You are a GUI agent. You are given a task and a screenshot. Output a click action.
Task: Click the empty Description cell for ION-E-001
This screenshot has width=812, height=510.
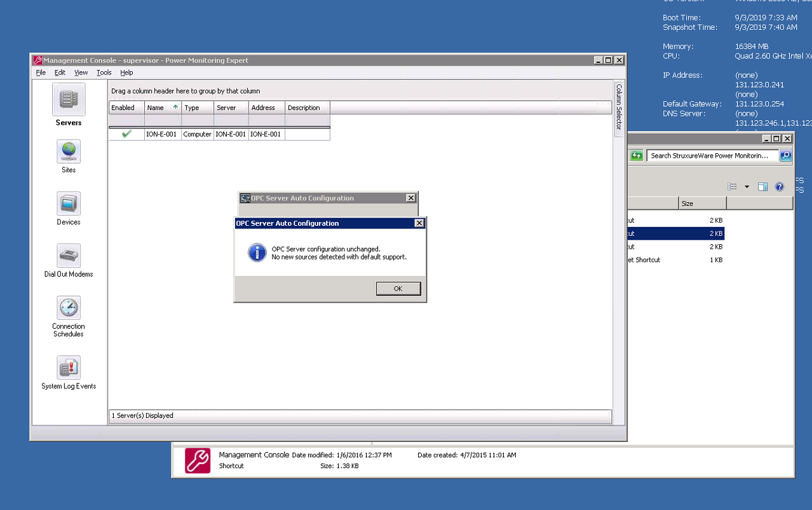pos(308,134)
